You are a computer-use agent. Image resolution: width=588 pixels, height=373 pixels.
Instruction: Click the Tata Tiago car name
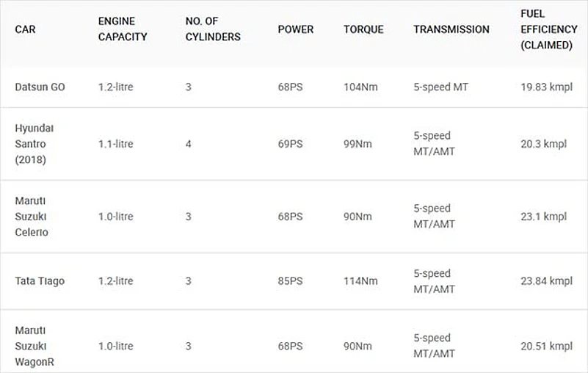coord(40,280)
